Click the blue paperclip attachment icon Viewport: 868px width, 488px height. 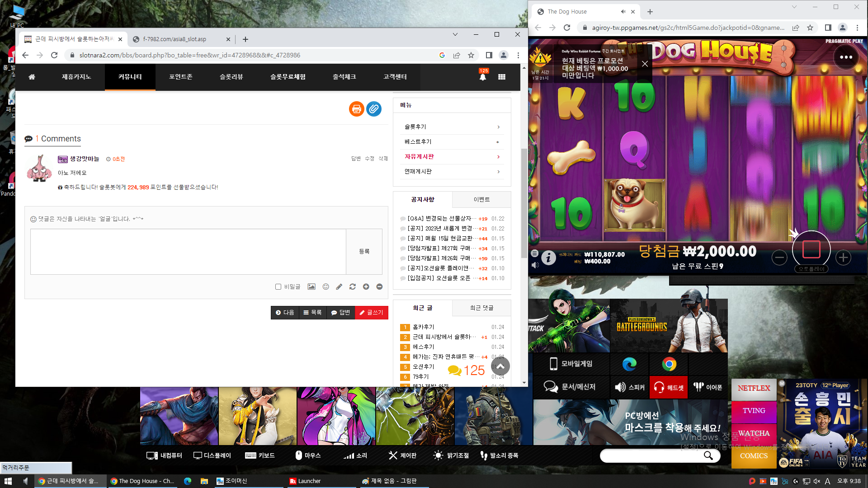coord(374,109)
